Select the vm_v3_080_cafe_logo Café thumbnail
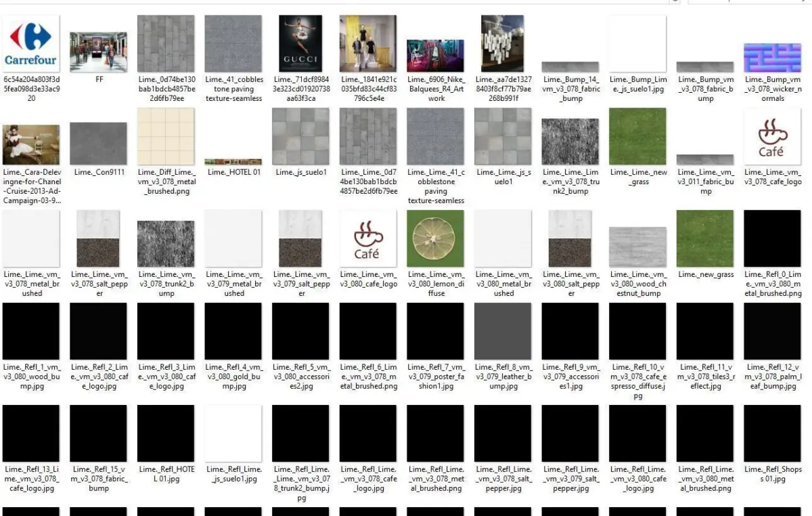 pyautogui.click(x=368, y=238)
